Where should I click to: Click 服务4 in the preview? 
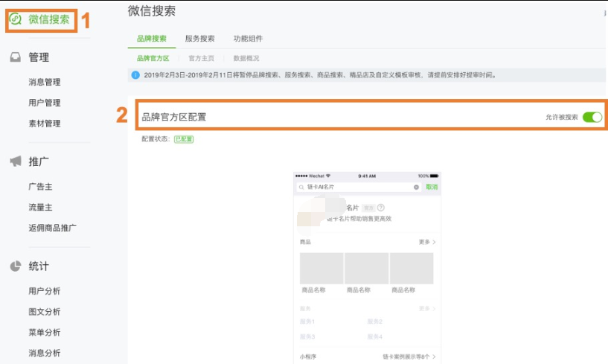click(374, 336)
